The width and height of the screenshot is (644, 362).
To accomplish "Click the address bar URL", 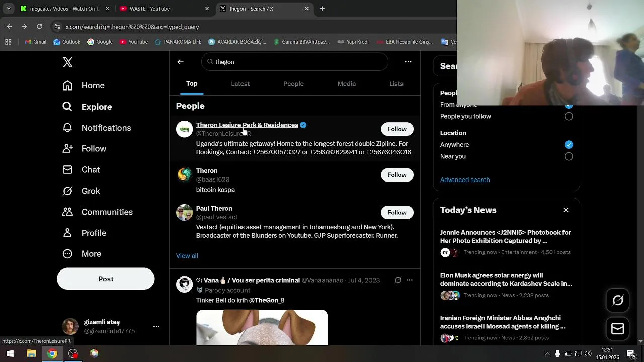I will pos(132,27).
